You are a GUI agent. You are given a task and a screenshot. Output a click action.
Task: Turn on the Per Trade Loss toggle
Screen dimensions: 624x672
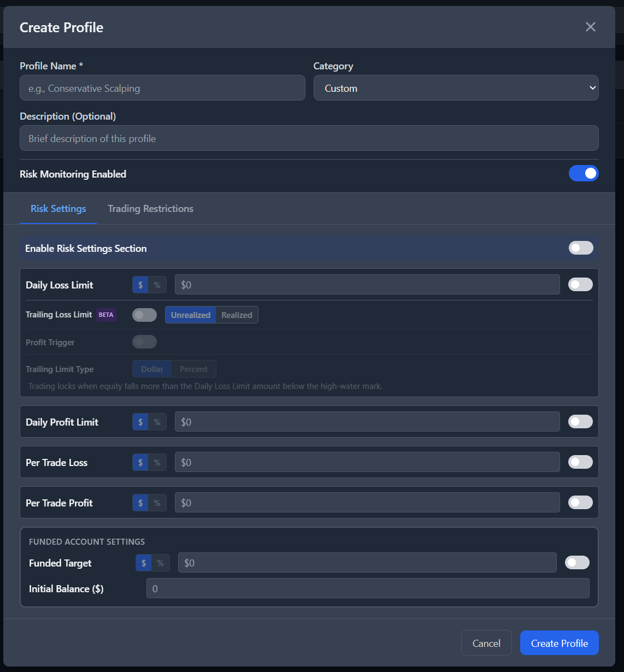(x=580, y=462)
